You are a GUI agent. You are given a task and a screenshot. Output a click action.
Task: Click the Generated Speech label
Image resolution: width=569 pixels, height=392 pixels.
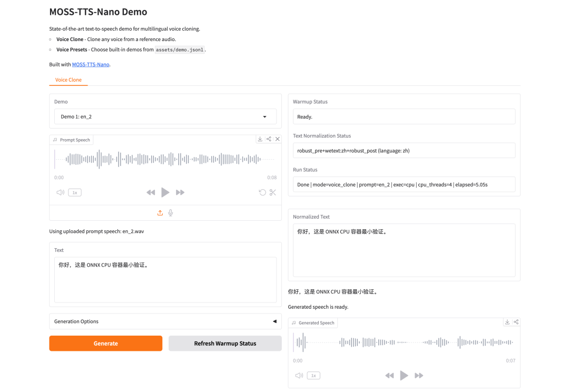pos(313,322)
